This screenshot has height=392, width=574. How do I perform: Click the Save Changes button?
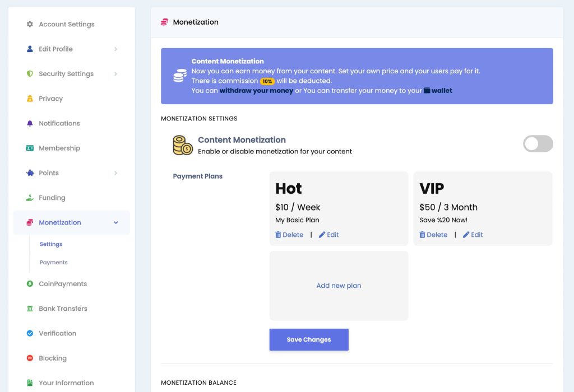309,340
